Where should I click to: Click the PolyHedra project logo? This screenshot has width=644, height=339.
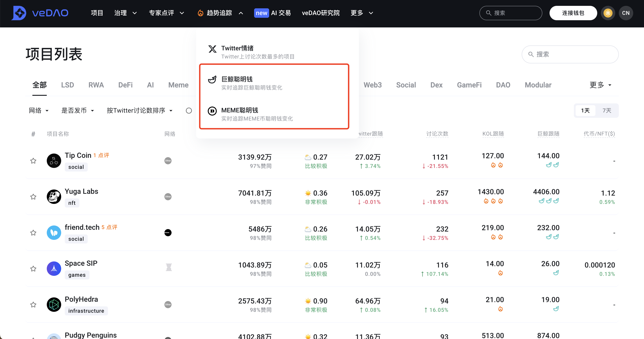[54, 305]
